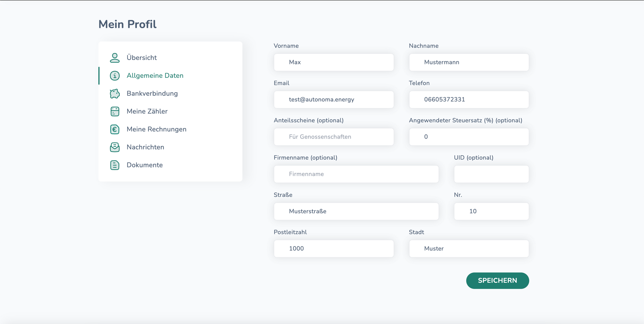Screen dimensions: 644x324
Task: Click the Anteilsscheine (optional) label
Action: (309, 120)
